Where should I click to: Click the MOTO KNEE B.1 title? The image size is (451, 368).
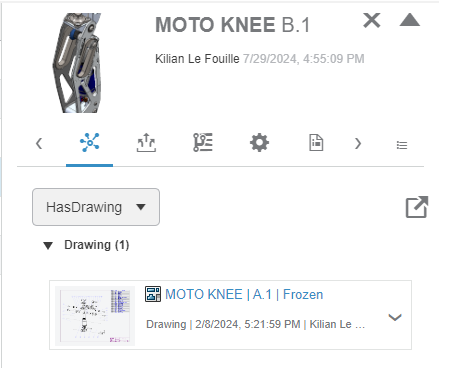[x=233, y=25]
